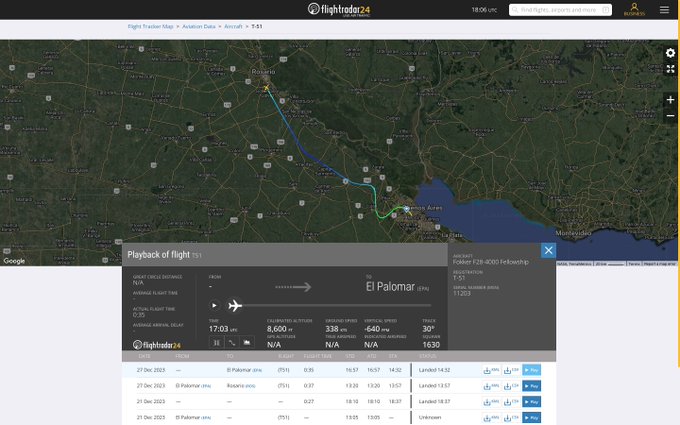This screenshot has width=680, height=425.
Task: Click the El Palomar destination airport marker on map
Action: point(406,209)
